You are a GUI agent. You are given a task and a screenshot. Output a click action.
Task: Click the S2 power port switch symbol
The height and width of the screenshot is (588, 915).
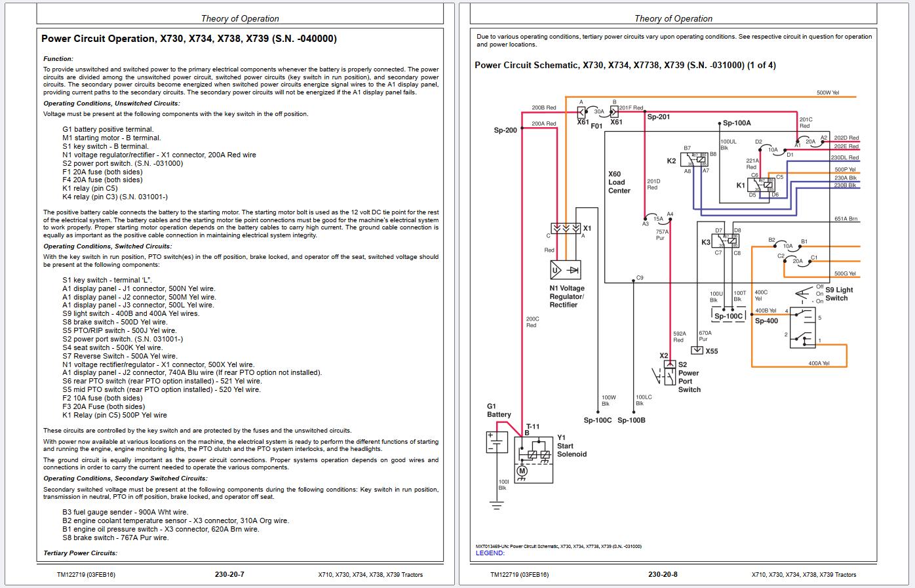tap(669, 378)
